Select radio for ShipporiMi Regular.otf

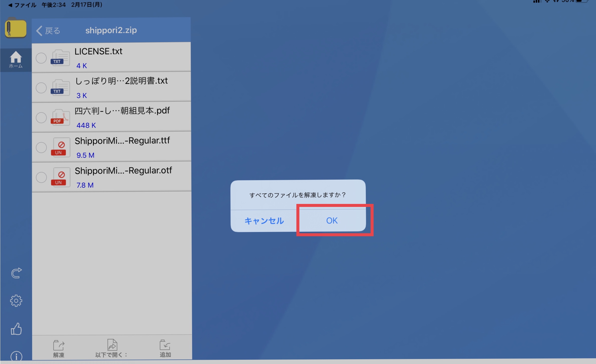[x=41, y=177]
